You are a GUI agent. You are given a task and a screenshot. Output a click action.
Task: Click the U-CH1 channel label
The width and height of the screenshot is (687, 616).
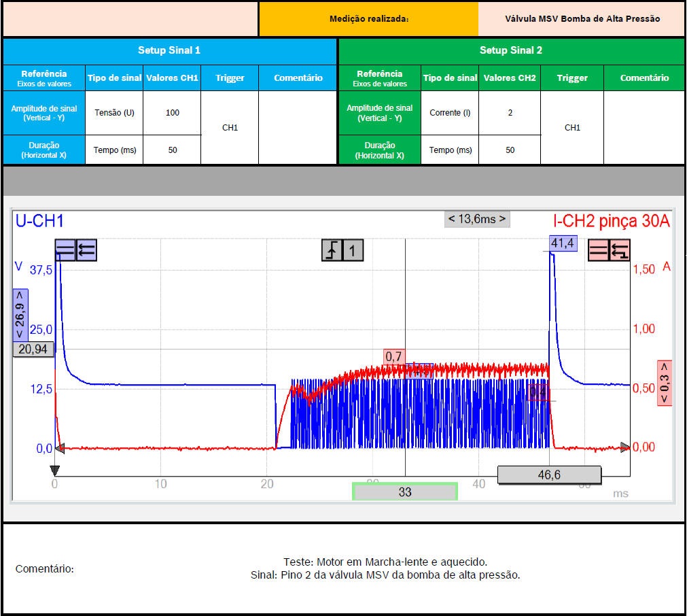(39, 221)
